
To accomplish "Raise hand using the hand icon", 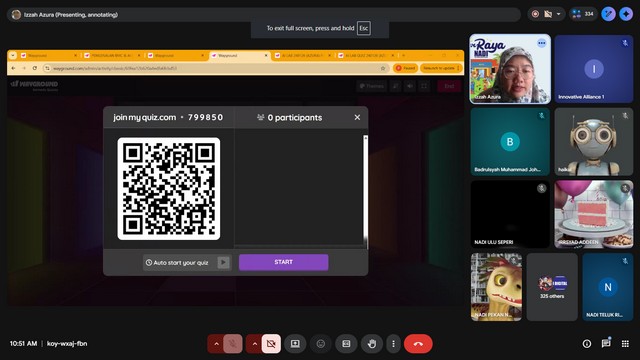I will pos(371,344).
